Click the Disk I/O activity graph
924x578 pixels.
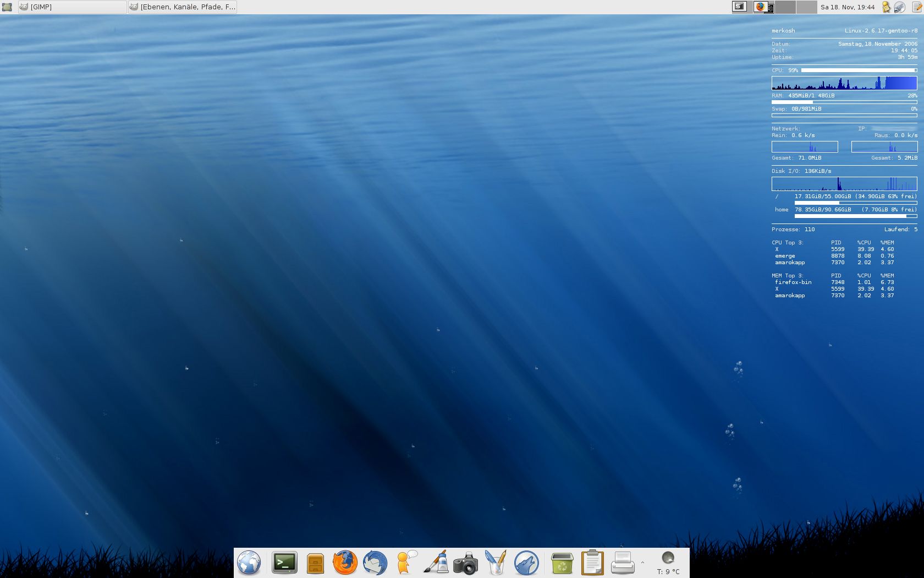844,184
